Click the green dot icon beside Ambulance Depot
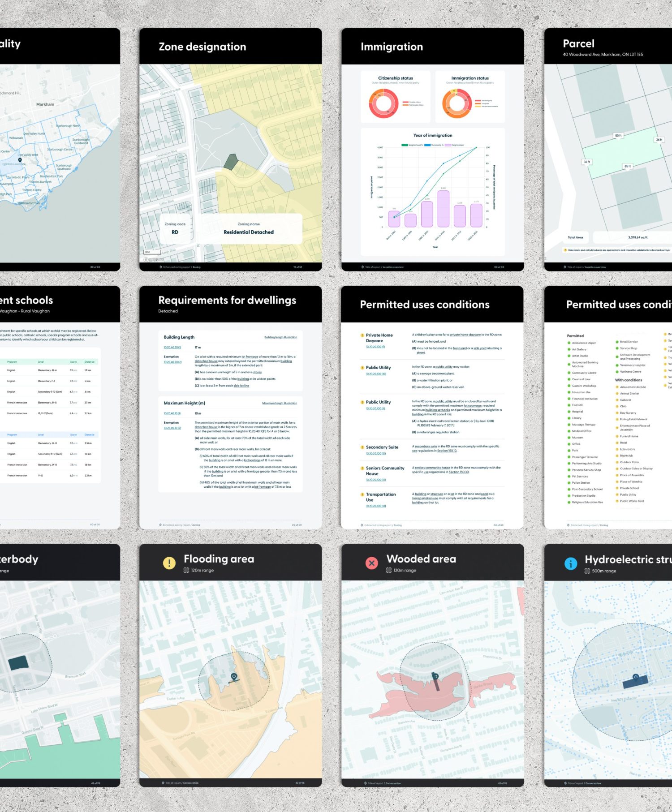 point(569,343)
